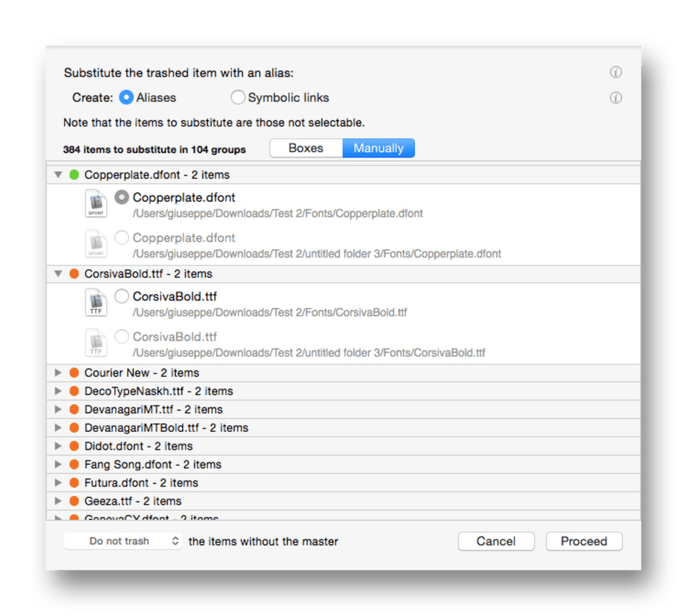Select the Aliases radio button
The height and width of the screenshot is (616, 687).
(126, 98)
